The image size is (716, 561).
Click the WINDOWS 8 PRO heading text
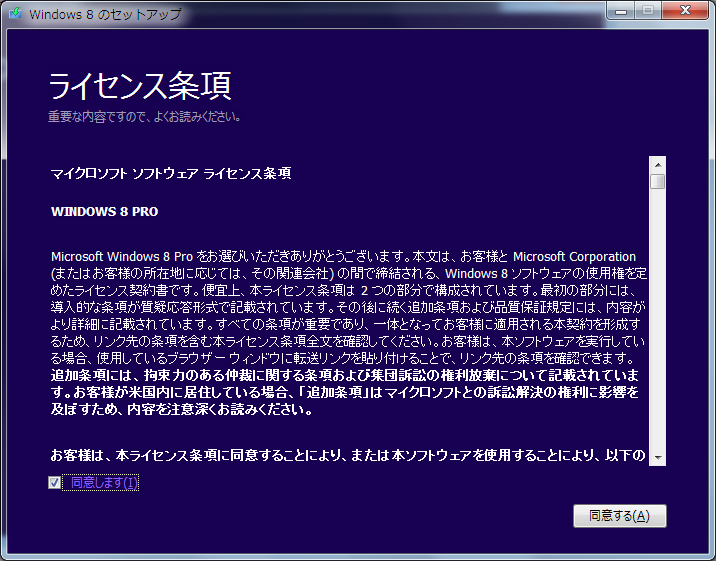point(105,212)
